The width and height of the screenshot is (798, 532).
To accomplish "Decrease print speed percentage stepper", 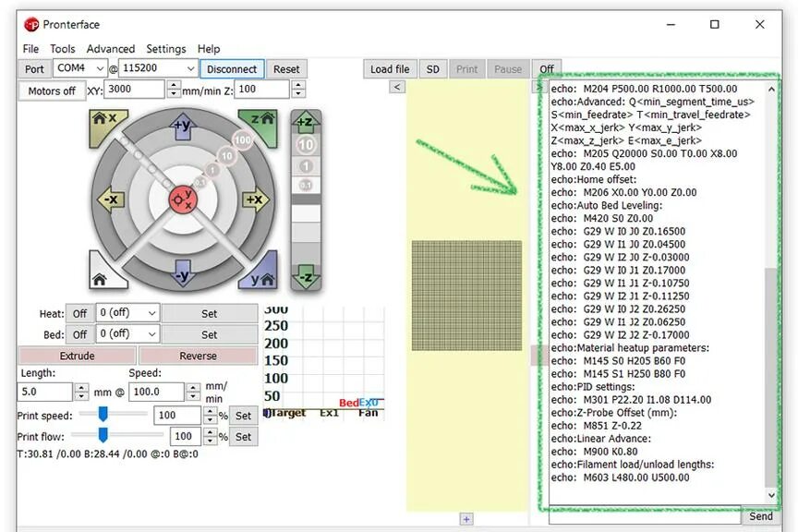I will pyautogui.click(x=211, y=419).
